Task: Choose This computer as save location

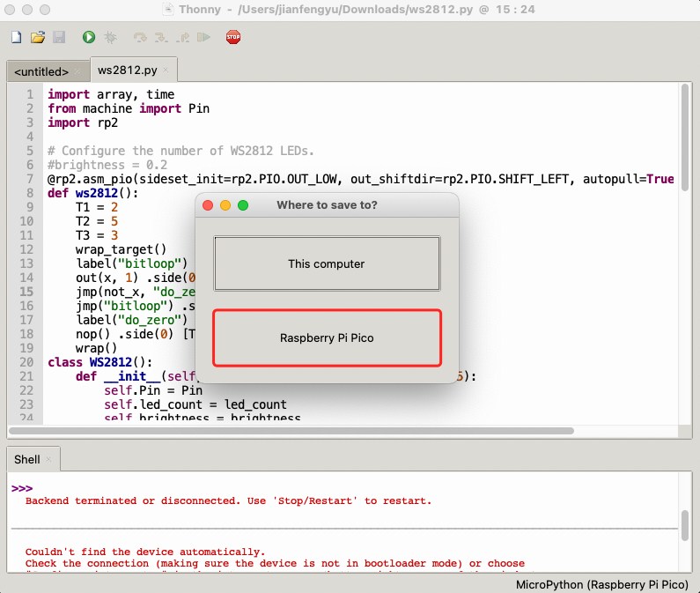Action: pyautogui.click(x=327, y=263)
